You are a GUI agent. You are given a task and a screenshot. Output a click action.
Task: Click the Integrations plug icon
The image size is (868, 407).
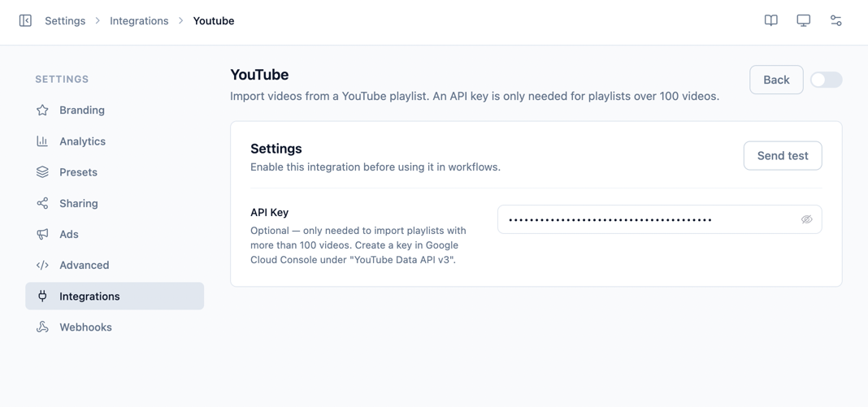[42, 296]
